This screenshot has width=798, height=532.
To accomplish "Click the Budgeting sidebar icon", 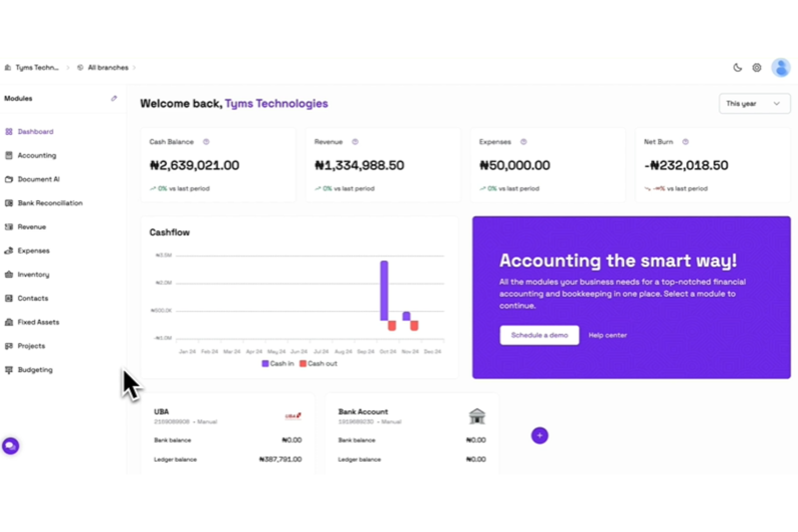I will [x=9, y=370].
